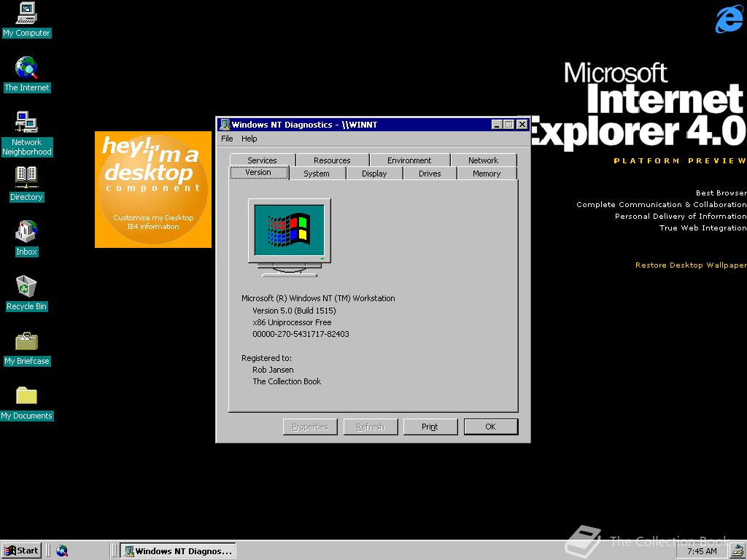Image resolution: width=747 pixels, height=560 pixels.
Task: Click the Refresh button
Action: coord(371,427)
